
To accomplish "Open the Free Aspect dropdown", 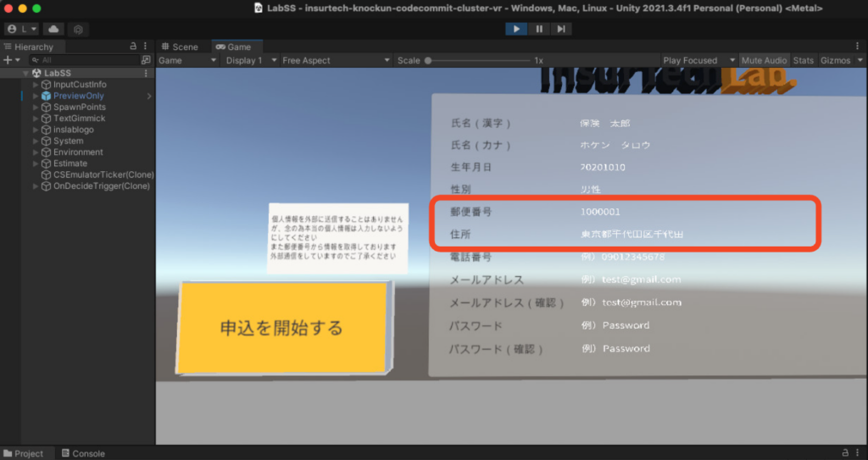I will 336,60.
